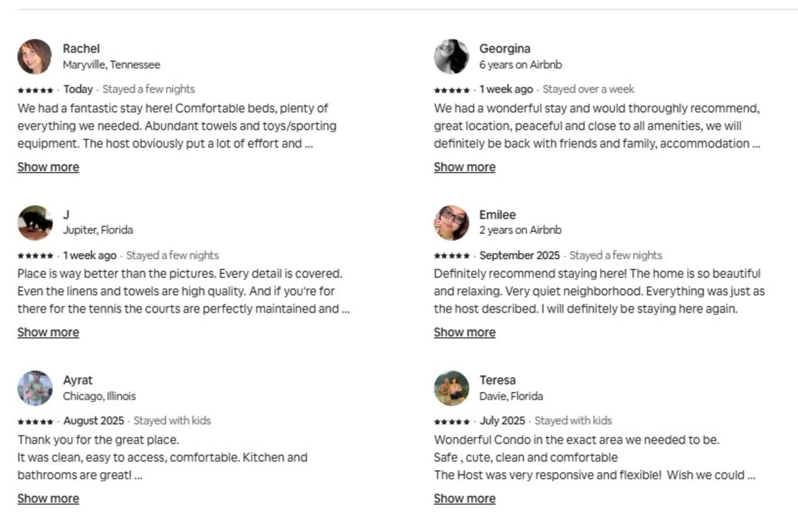This screenshot has width=798, height=532.
Task: Select the reviewer name Teresa
Action: (x=497, y=380)
